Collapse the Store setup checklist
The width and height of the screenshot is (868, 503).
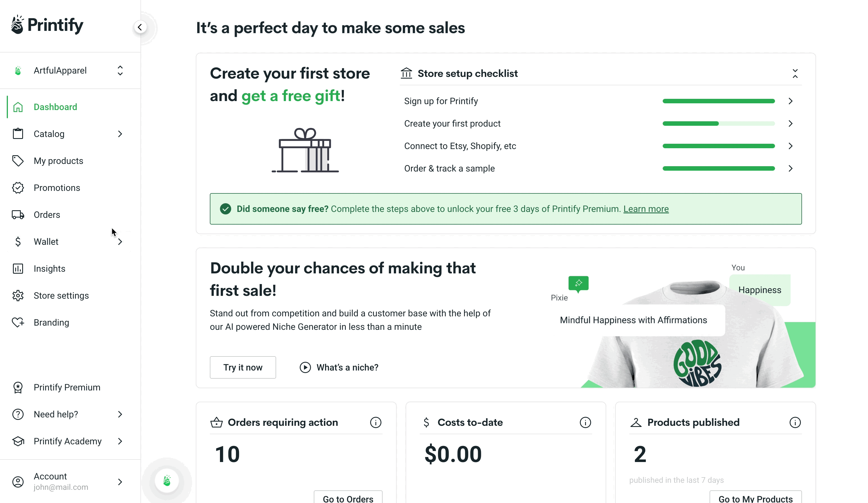click(x=795, y=73)
